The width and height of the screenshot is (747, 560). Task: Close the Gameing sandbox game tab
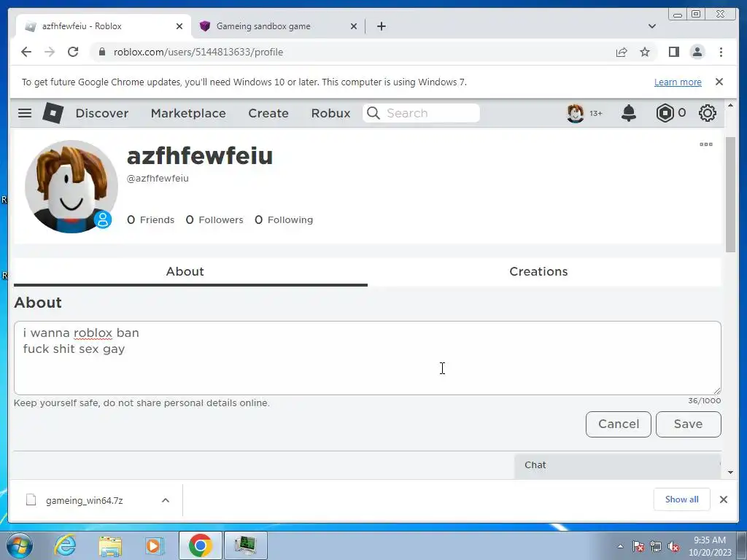(x=354, y=26)
